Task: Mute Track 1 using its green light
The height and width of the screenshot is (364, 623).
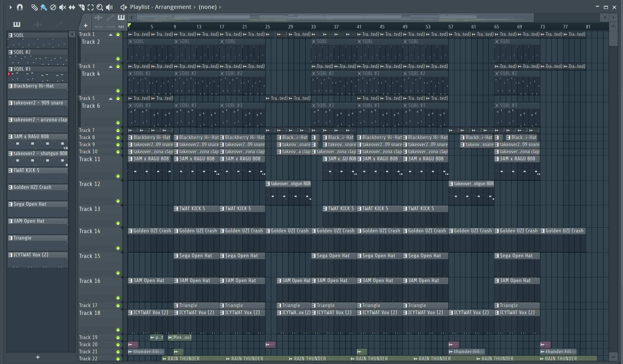Action: click(118, 35)
